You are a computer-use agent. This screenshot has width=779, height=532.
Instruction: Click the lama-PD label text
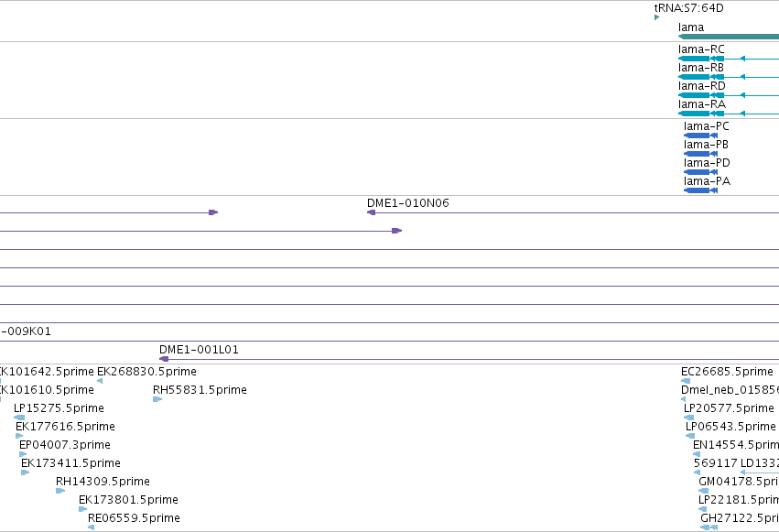tap(707, 163)
